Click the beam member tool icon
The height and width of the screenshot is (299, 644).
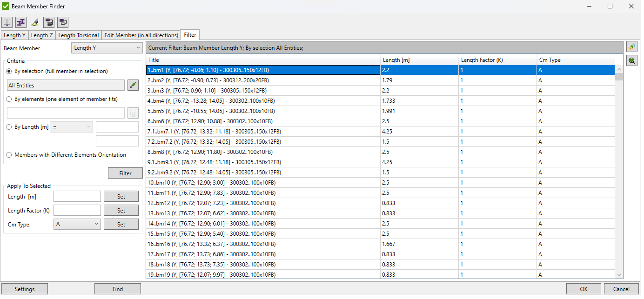[x=20, y=22]
